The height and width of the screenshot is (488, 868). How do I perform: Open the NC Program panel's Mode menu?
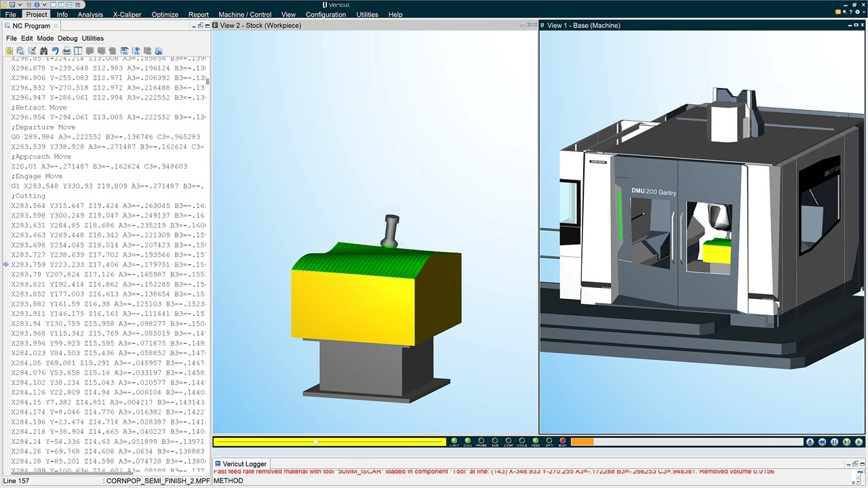point(45,39)
